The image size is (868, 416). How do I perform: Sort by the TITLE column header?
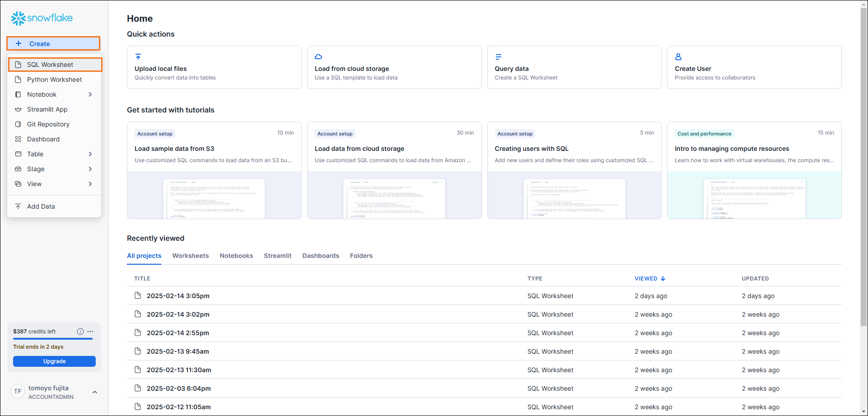pyautogui.click(x=142, y=279)
